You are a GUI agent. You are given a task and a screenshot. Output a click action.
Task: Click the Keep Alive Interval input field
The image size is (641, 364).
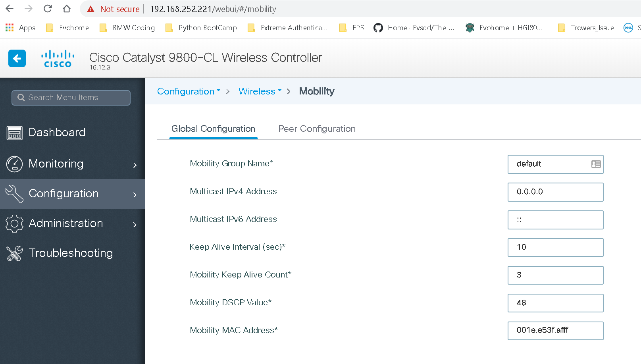[555, 247]
